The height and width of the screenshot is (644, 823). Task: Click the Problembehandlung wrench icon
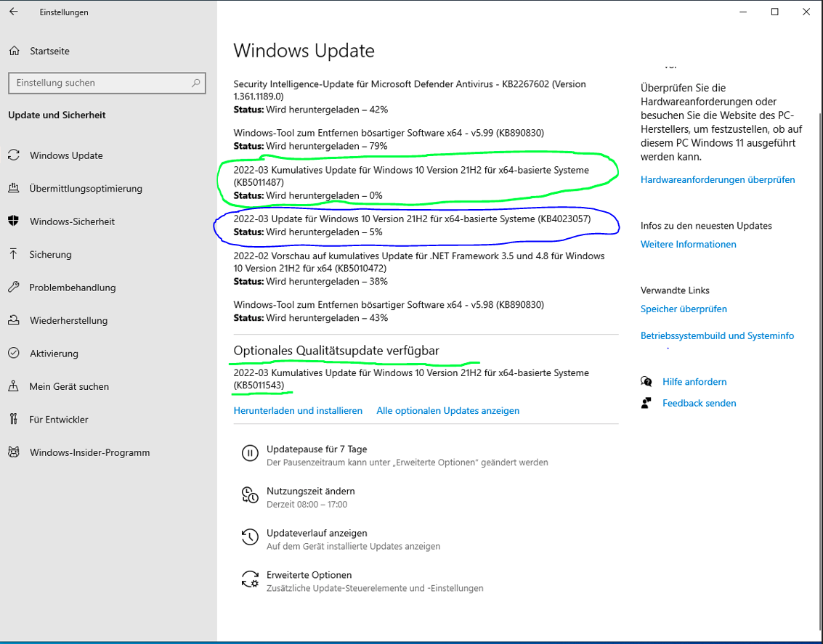14,288
